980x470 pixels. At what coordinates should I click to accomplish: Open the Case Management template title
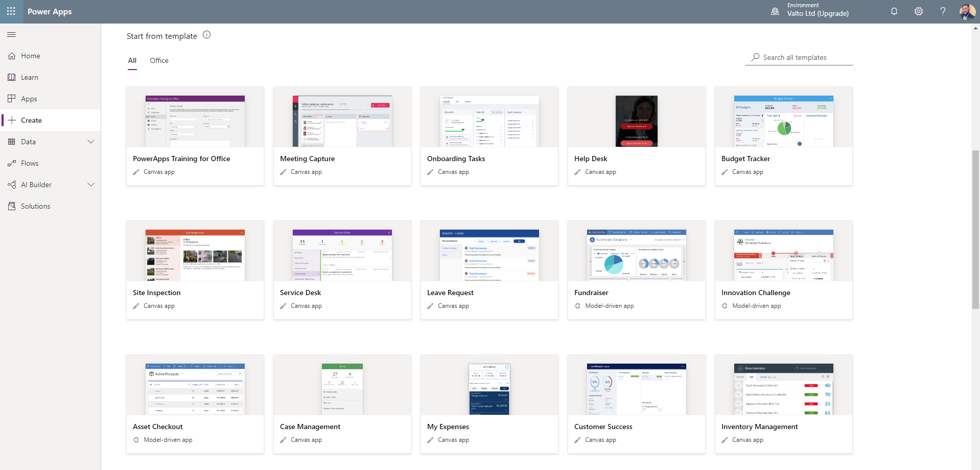[x=310, y=427]
